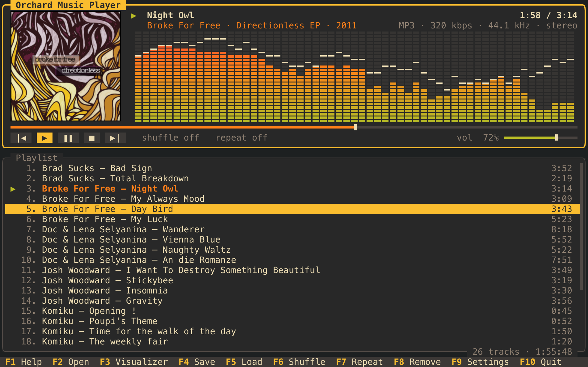Select "Josh Woodward – Stickybee" track
The width and height of the screenshot is (588, 367).
pos(292,281)
